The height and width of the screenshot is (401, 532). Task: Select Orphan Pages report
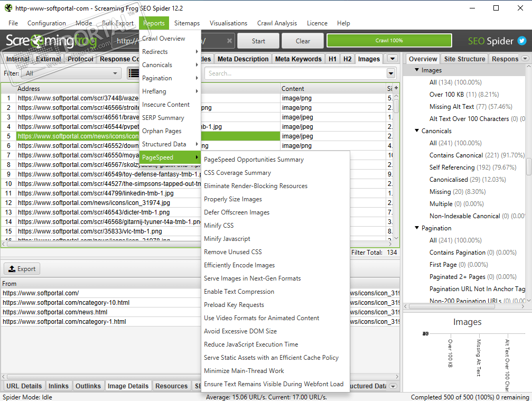click(170, 131)
